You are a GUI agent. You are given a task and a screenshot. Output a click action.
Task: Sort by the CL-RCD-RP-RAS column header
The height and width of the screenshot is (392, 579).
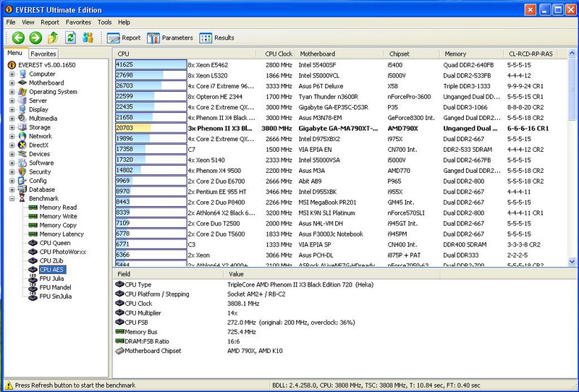click(x=531, y=54)
